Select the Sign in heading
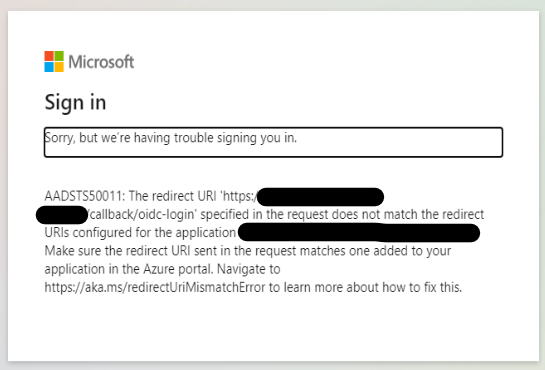Image resolution: width=545 pixels, height=370 pixels. coord(75,102)
